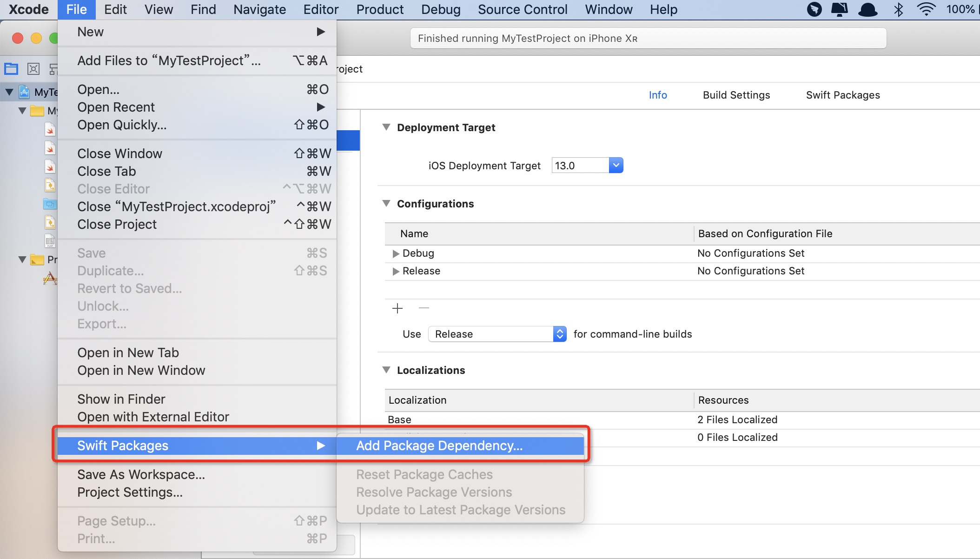
Task: Click the Xcode application menu
Action: pyautogui.click(x=28, y=9)
